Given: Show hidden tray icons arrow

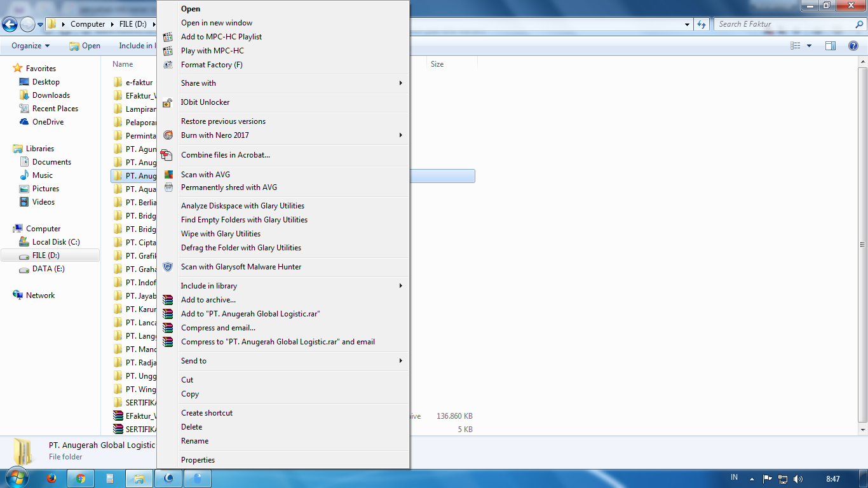Looking at the screenshot, I should (x=752, y=478).
